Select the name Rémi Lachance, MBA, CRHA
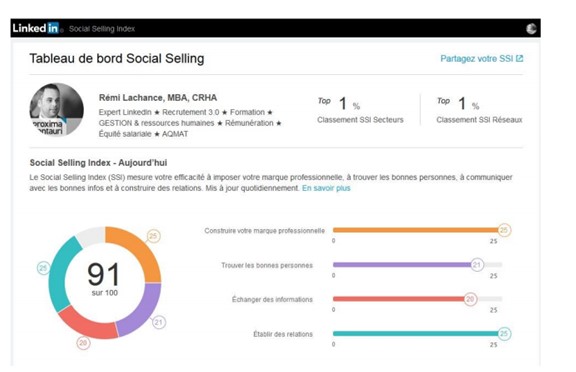576x372 pixels. click(x=158, y=98)
